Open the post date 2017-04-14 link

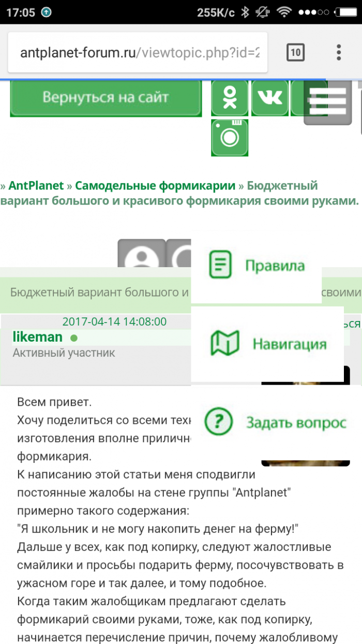click(114, 321)
